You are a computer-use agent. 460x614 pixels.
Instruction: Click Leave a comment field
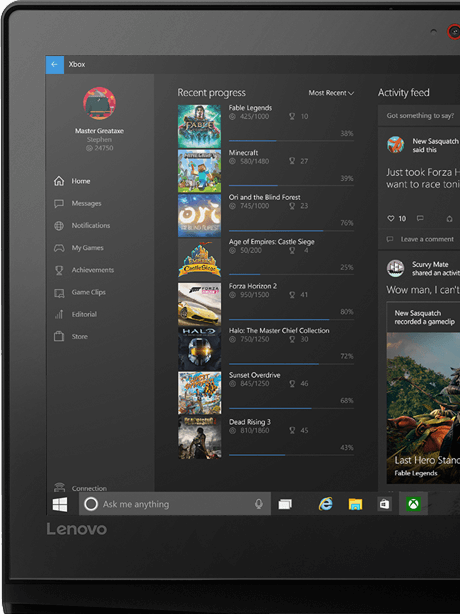tap(419, 239)
